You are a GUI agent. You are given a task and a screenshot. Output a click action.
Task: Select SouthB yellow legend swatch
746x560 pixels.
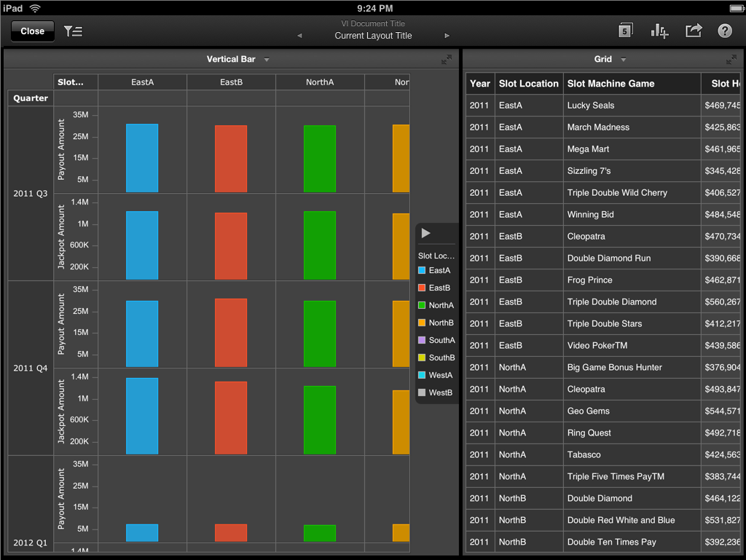[x=422, y=358]
